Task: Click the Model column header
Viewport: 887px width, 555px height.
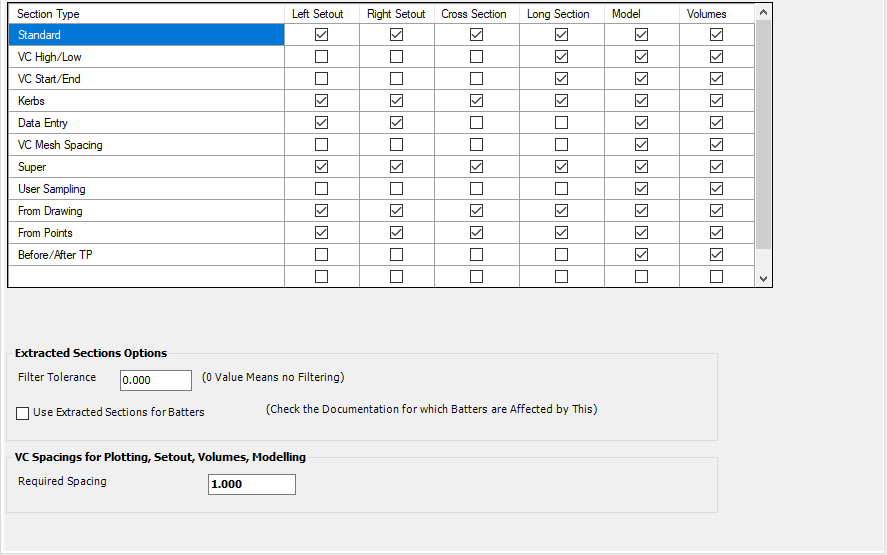Action: (641, 14)
